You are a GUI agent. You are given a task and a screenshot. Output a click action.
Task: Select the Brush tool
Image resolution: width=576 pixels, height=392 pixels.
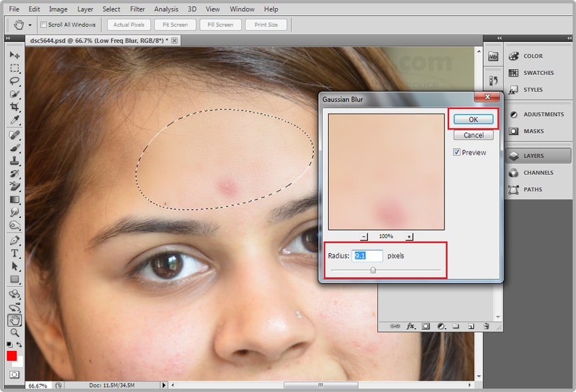coord(15,147)
